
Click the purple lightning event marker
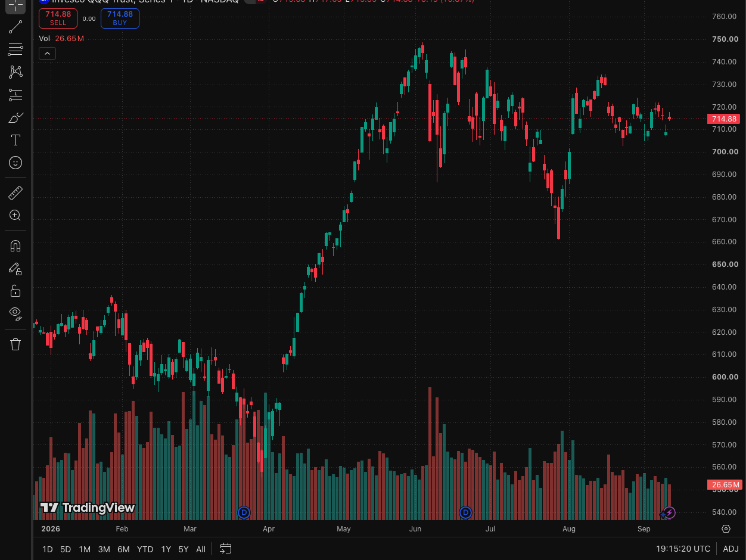coord(669,512)
